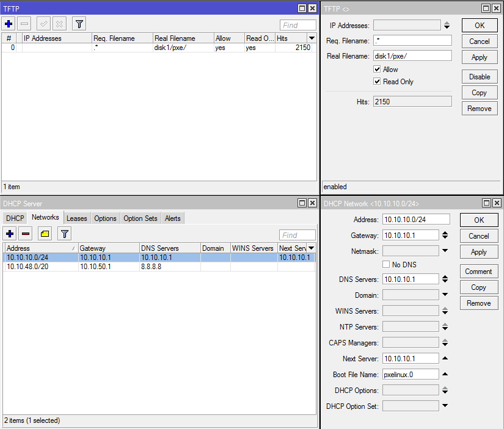Click Cancel in the TFTP rule dialog
The image size is (504, 429).
(x=480, y=41)
